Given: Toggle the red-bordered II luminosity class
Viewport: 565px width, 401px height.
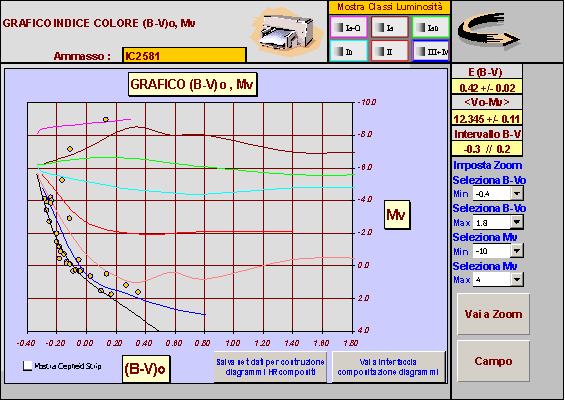Looking at the screenshot, I should 390,51.
